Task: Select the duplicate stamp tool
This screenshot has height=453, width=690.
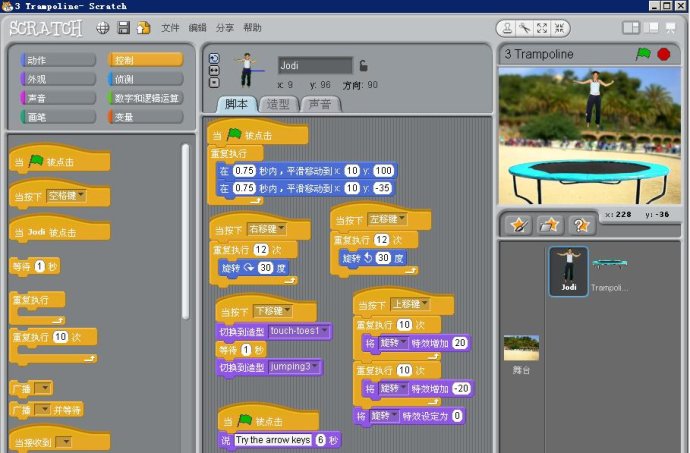Action: [507, 29]
